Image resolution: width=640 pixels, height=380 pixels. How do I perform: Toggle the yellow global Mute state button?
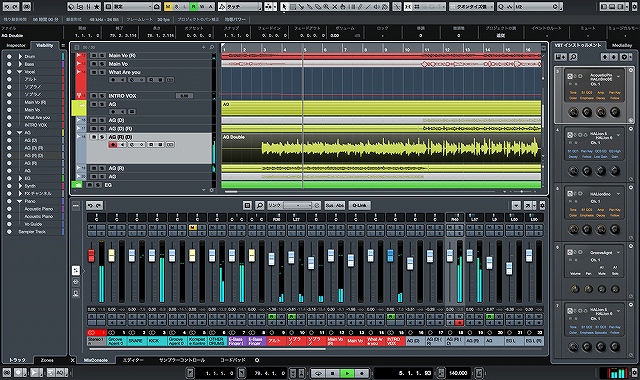pos(168,7)
